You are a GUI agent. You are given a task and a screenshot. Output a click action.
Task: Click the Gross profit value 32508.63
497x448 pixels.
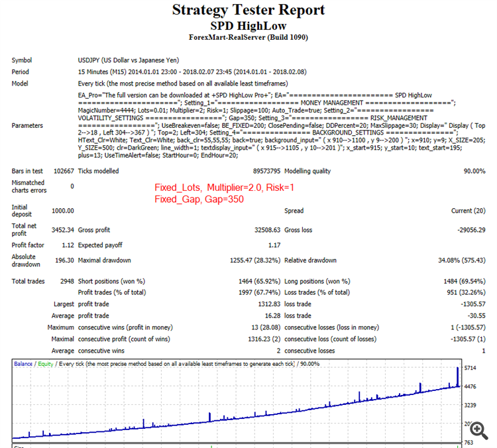pyautogui.click(x=267, y=230)
